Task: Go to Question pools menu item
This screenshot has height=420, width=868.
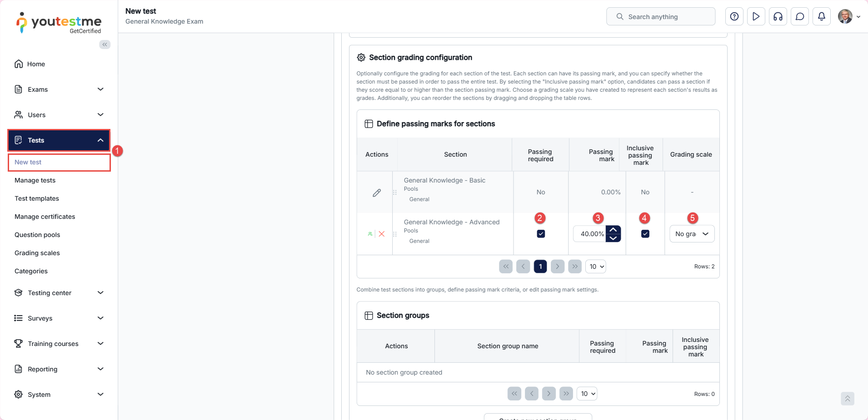Action: (37, 235)
